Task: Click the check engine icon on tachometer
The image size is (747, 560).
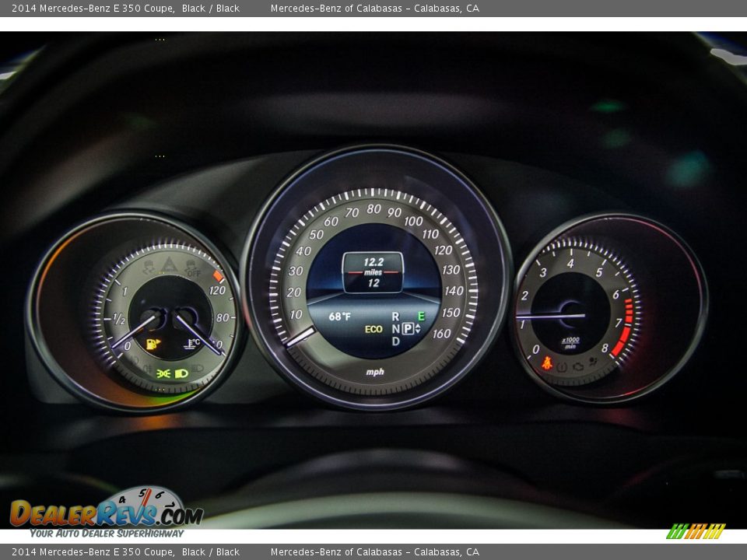Action: coord(577,366)
